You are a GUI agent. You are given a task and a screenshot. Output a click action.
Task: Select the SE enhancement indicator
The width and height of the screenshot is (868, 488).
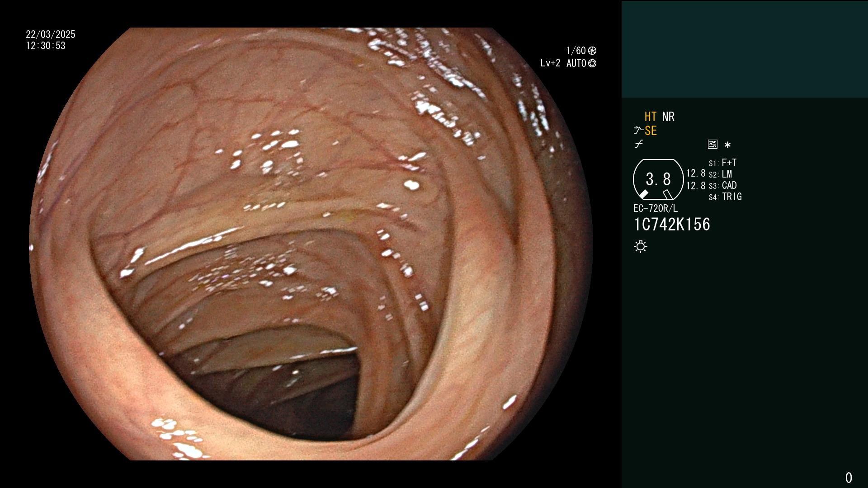tap(651, 131)
